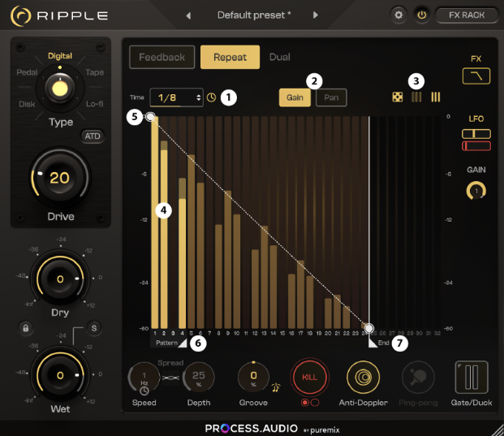Select the empty red kill mode dot

315,403
